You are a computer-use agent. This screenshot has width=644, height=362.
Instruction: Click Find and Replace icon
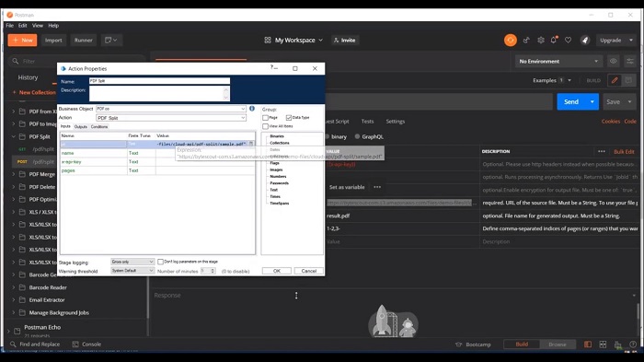(x=13, y=344)
